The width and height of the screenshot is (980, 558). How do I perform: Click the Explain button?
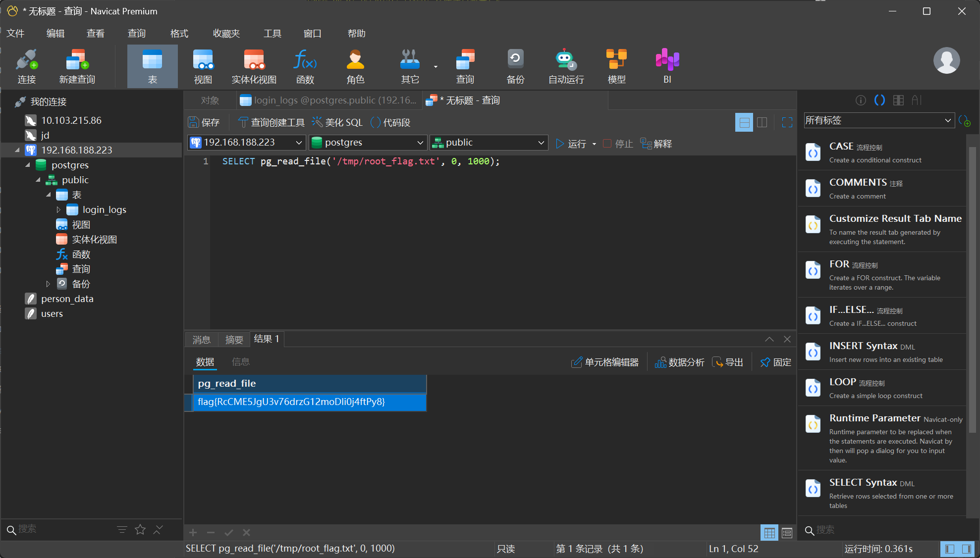pos(656,144)
